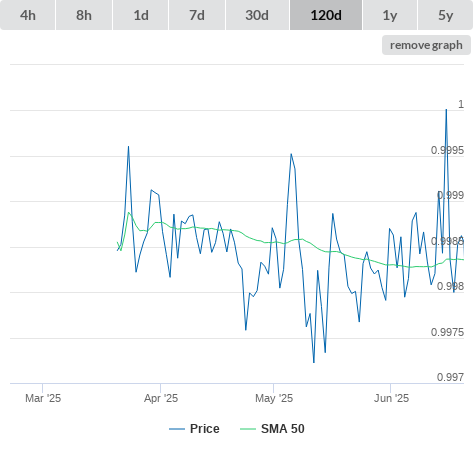Select the 4h time range tab

point(28,15)
